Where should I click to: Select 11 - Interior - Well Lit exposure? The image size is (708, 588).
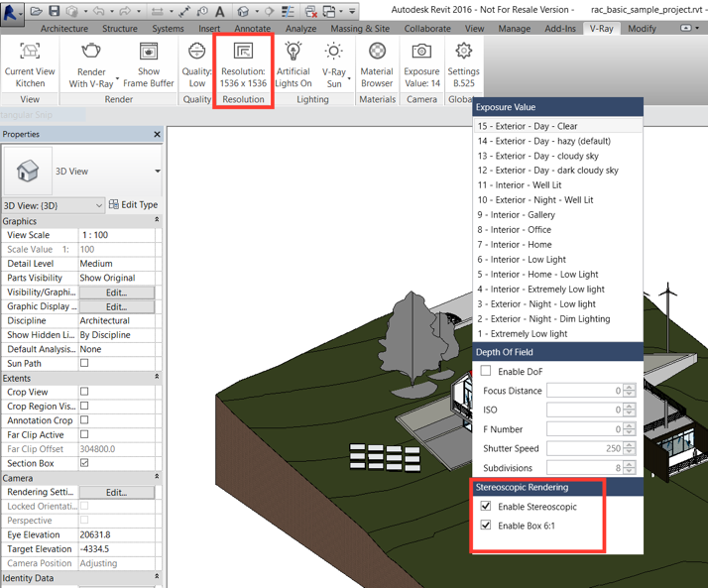pos(557,185)
